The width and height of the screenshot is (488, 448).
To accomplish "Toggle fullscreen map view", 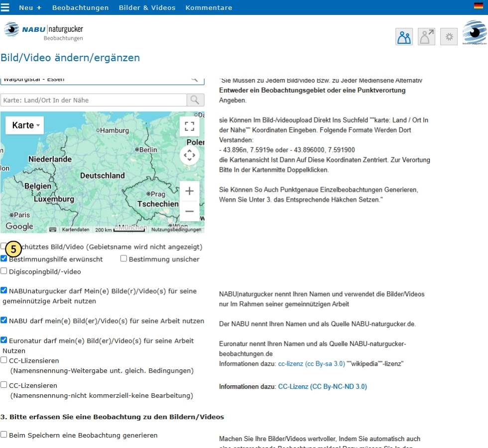I will point(190,126).
